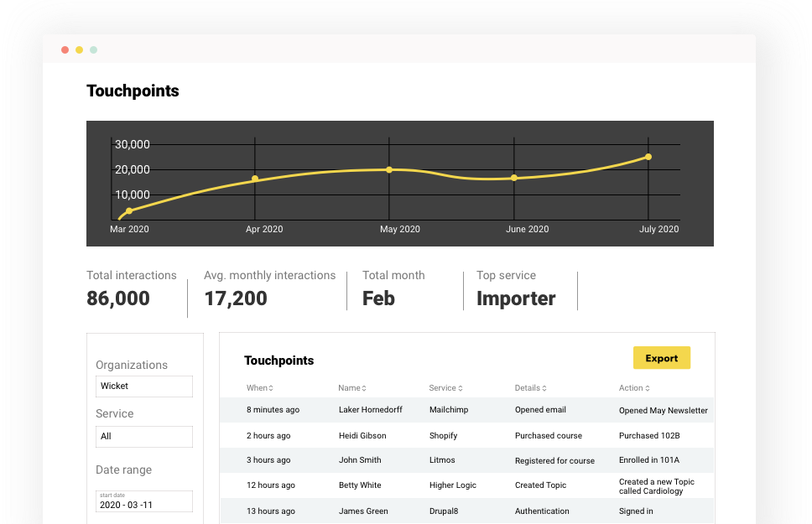Click the 20,000 y-axis label
812x524 pixels.
click(x=132, y=170)
